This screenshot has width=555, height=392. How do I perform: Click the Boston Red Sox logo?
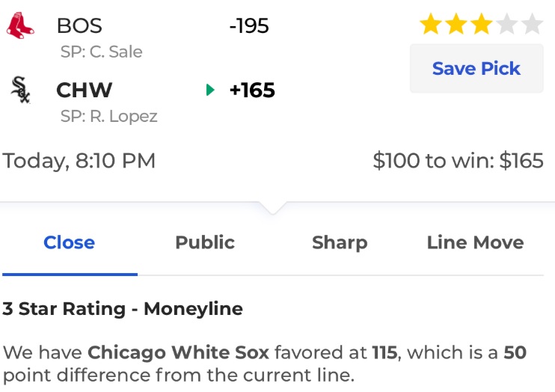point(20,25)
